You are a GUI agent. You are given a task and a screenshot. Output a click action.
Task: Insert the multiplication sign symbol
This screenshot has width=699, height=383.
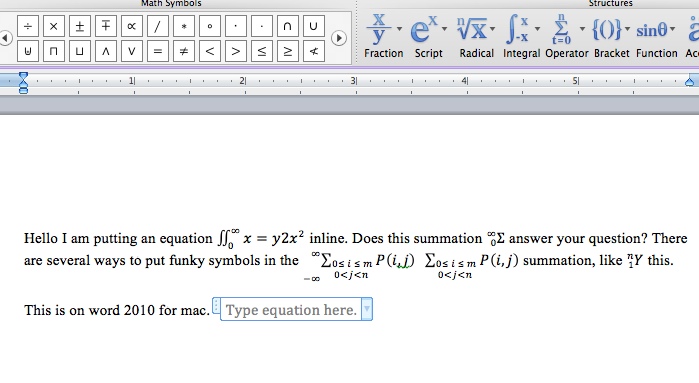53,26
